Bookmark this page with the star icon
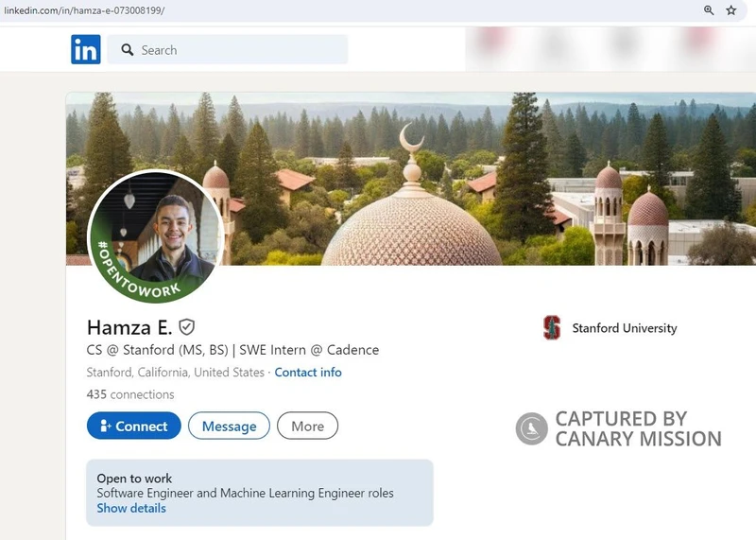This screenshot has height=540, width=756. (x=731, y=10)
